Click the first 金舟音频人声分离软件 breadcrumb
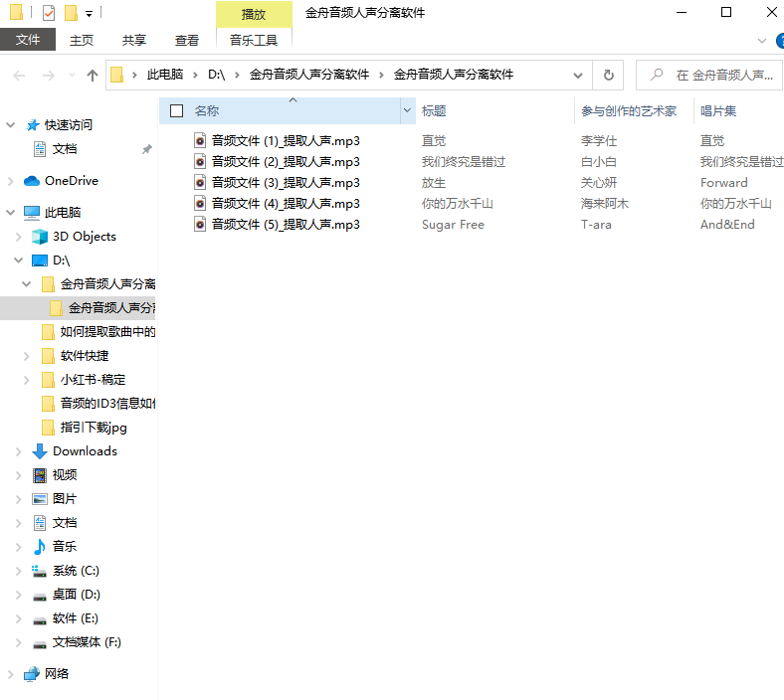Viewport: 784px width, 700px height. pos(309,75)
